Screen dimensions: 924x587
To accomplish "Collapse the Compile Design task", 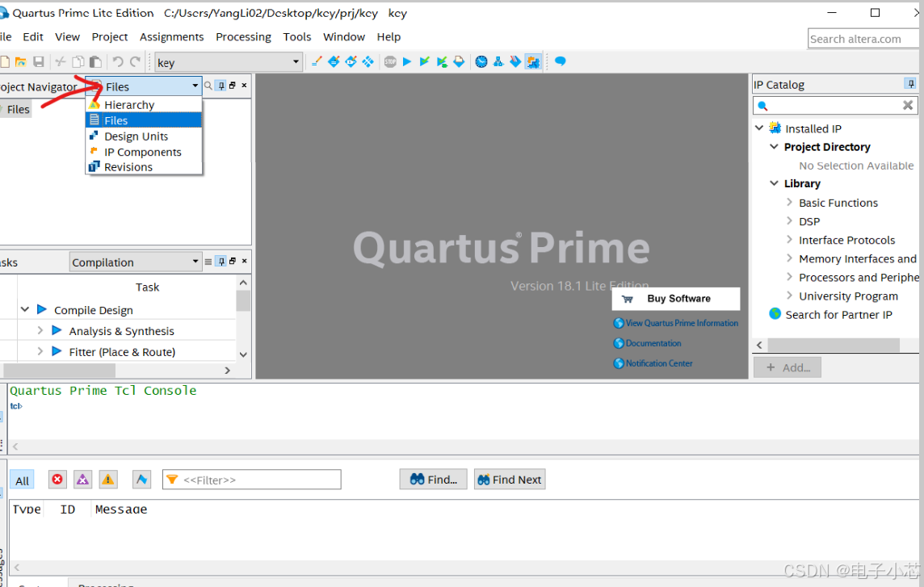I will 25,309.
